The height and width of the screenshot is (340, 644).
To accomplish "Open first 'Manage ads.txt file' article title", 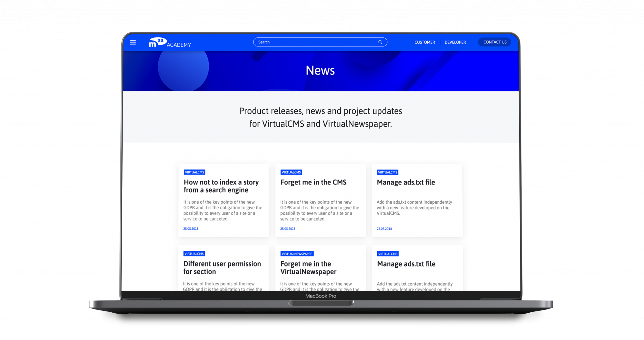I will [406, 182].
